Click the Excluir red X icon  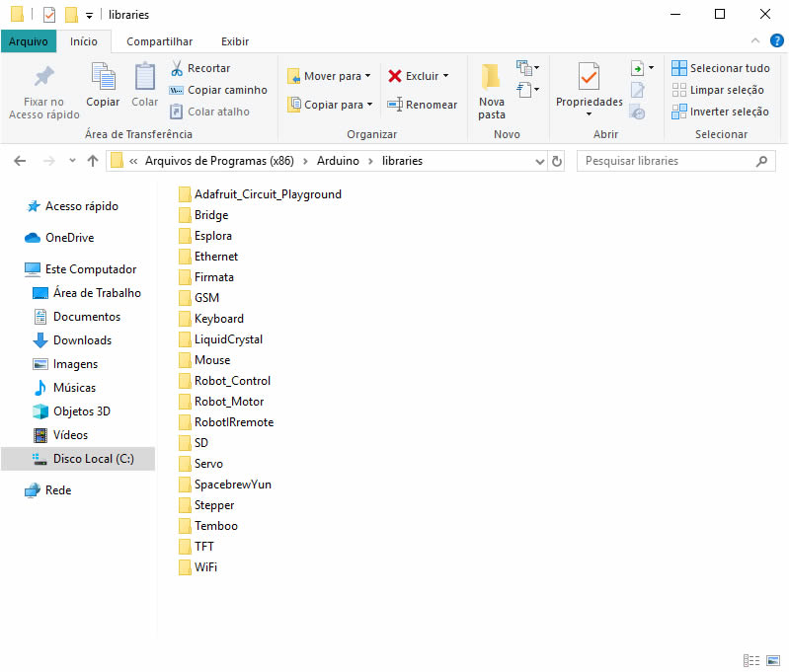(x=395, y=76)
